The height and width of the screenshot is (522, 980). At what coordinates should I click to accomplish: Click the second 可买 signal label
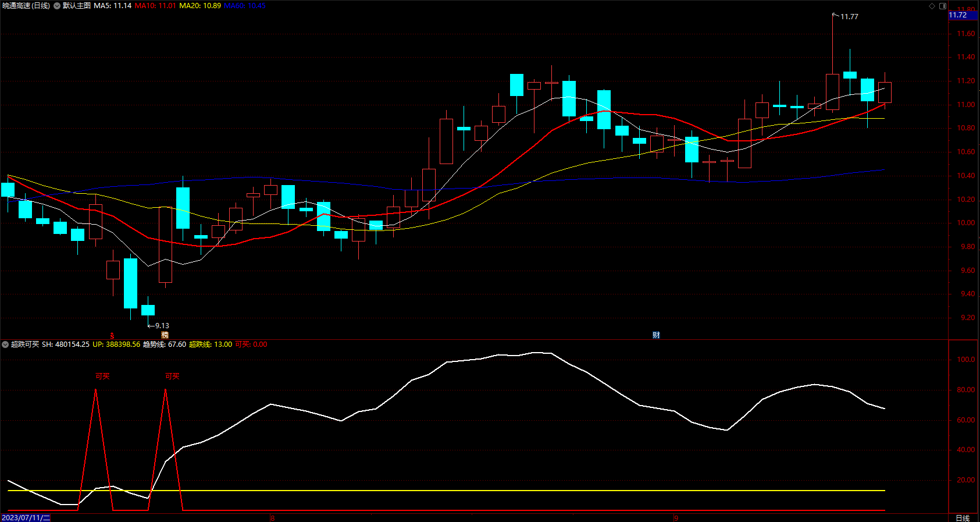(172, 377)
